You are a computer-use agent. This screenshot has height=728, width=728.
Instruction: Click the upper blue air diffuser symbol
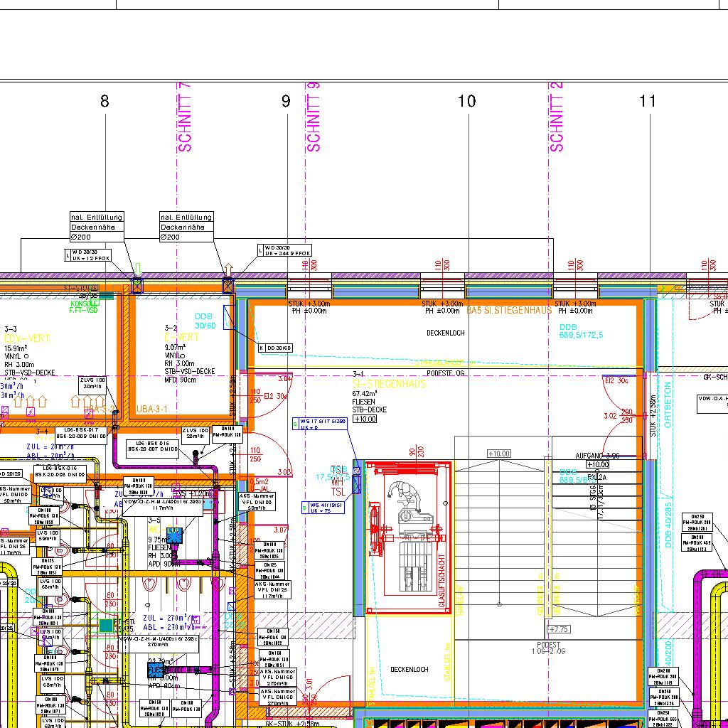coord(173,535)
